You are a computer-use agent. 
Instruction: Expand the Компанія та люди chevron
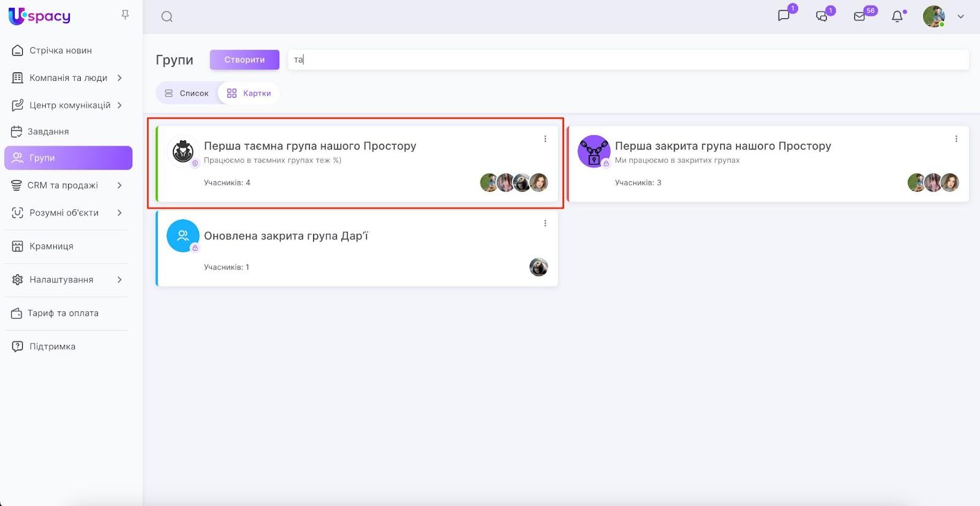coord(119,78)
